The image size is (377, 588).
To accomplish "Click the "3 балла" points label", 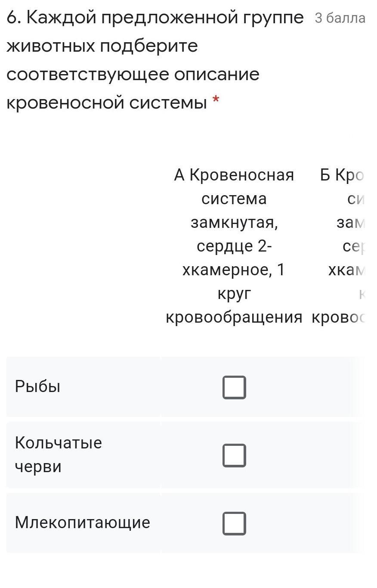I will tap(340, 18).
